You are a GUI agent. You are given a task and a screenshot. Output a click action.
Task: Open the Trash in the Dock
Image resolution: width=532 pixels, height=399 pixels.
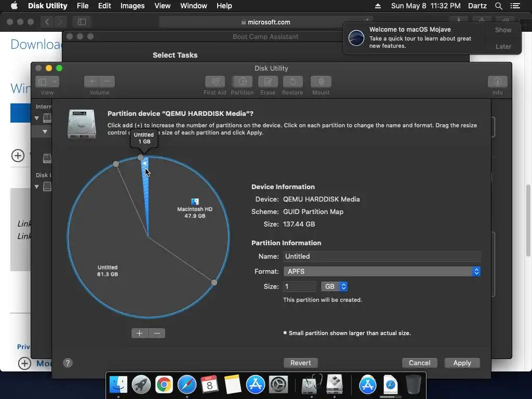coord(413,384)
